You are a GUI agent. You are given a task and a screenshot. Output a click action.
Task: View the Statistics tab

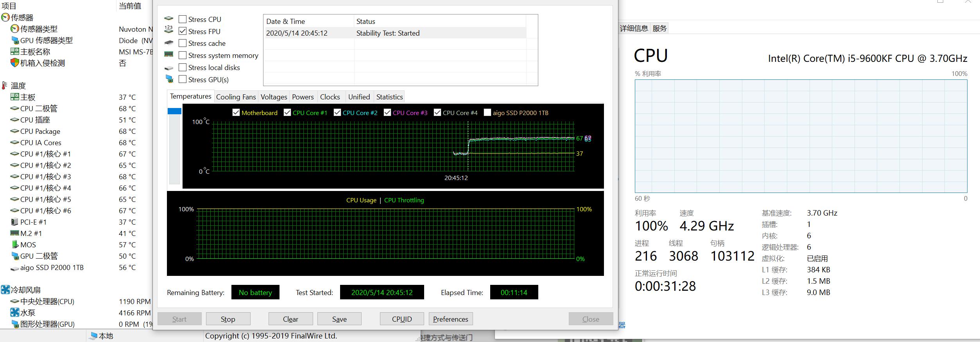coord(389,97)
